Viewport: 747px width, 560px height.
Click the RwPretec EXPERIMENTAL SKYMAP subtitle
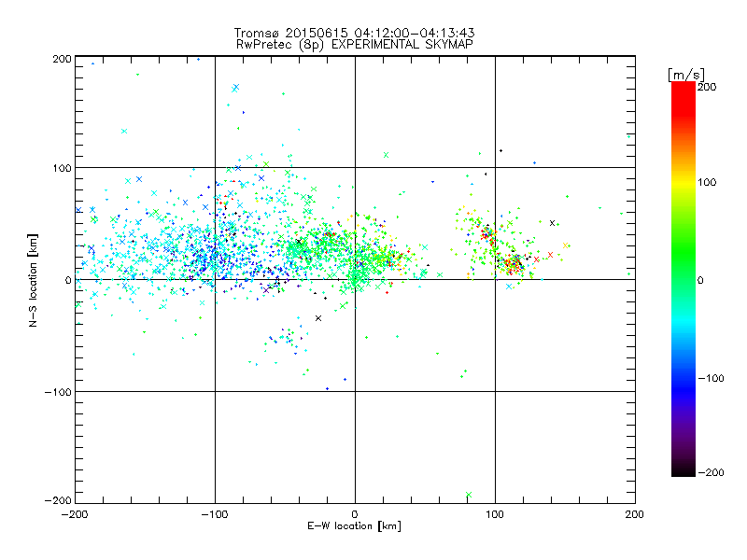[354, 45]
